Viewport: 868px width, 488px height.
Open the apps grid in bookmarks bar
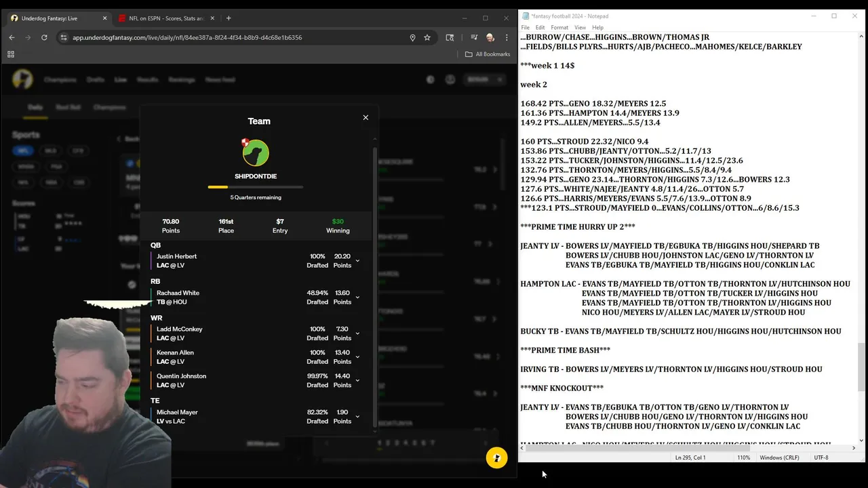(x=11, y=54)
